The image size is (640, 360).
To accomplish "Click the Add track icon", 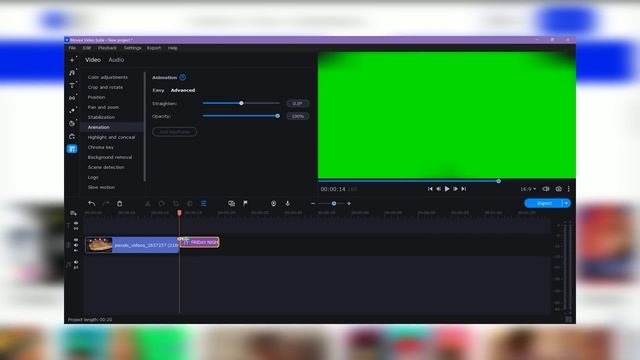I will (x=73, y=213).
